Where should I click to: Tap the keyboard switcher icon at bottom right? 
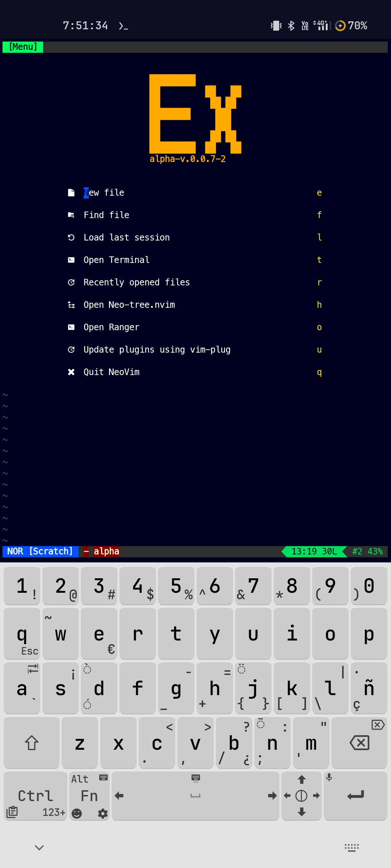[352, 847]
